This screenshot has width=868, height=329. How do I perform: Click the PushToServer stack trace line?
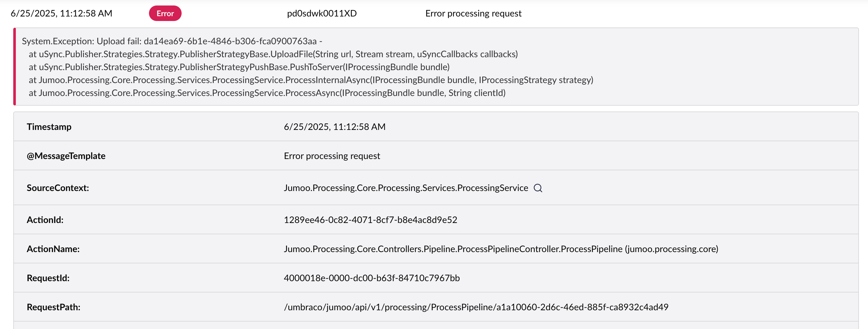pos(239,67)
